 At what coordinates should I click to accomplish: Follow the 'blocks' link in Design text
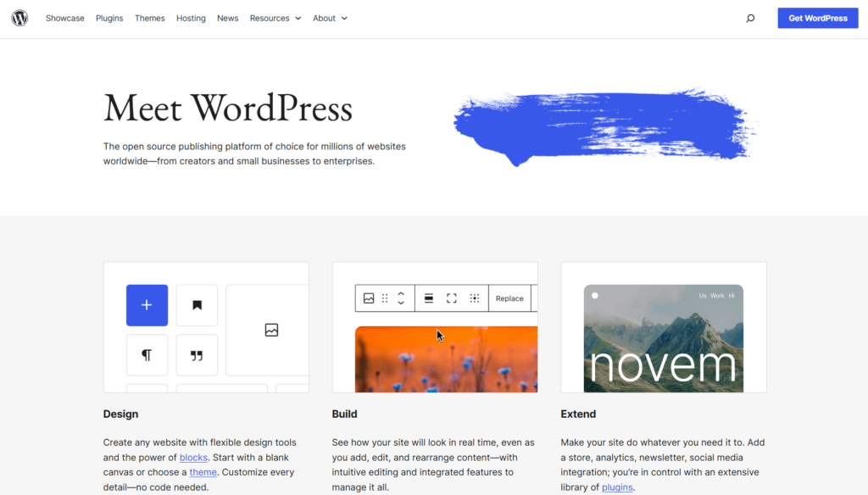193,458
